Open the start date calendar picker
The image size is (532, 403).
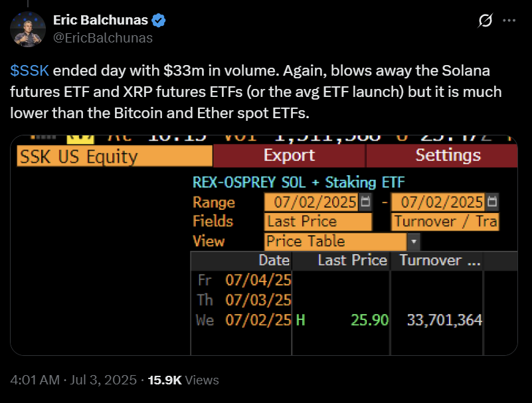[x=365, y=201]
